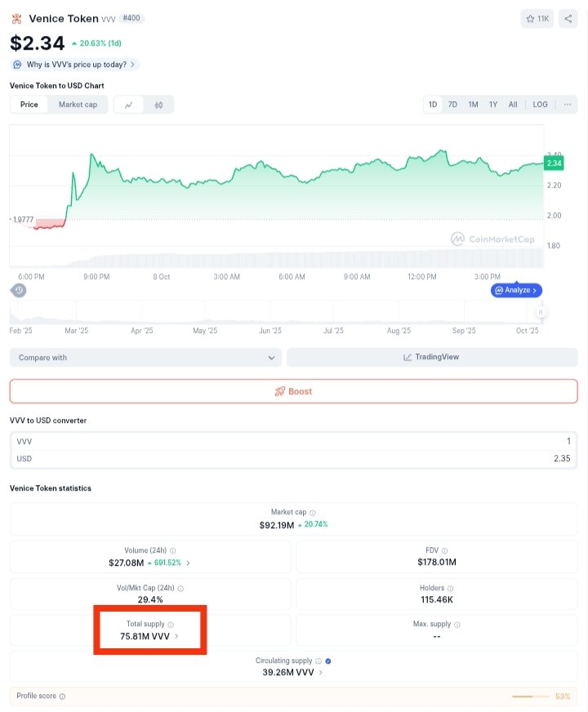Viewport: 588px width, 712px height.
Task: Click the Venice Token logo icon
Action: (x=17, y=19)
